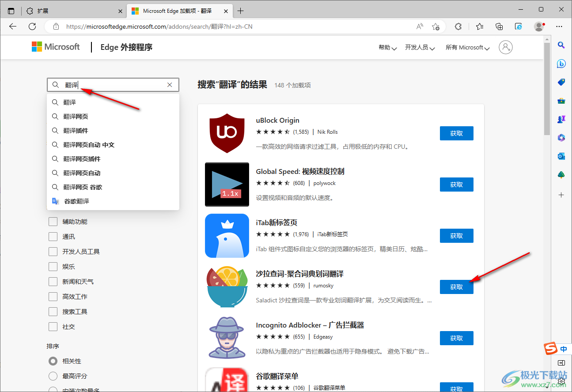Reload the current page
This screenshot has width=572, height=392.
coord(32,26)
